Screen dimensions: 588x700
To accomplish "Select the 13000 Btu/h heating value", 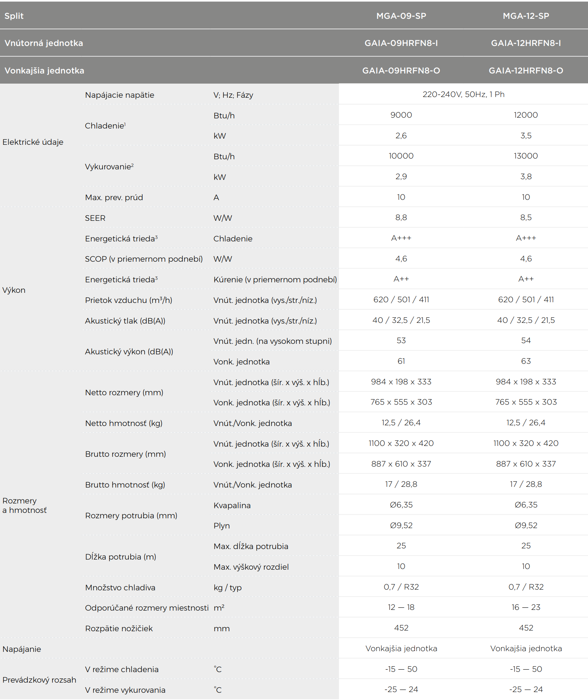I will (526, 156).
